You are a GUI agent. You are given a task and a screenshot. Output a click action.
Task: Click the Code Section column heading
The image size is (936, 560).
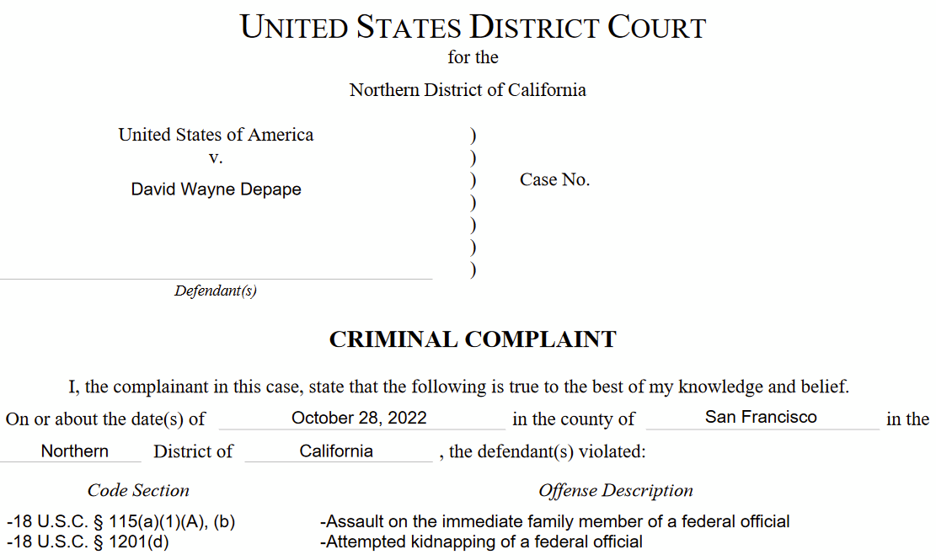click(x=138, y=490)
